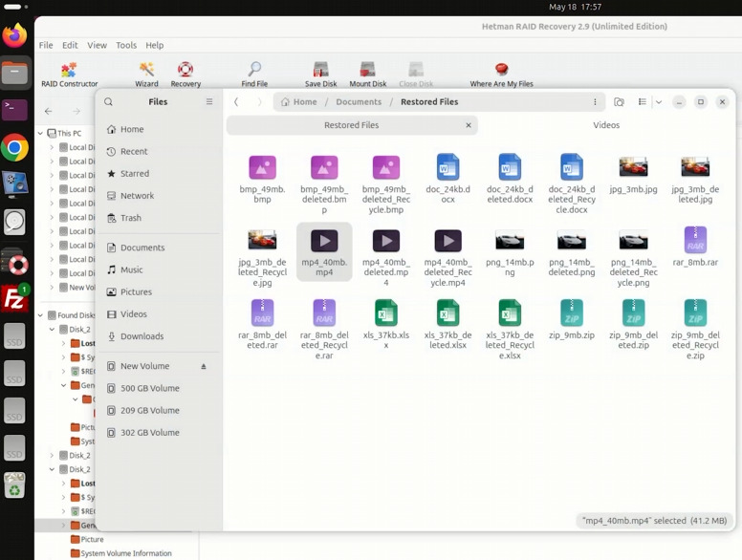Click the Mount Disk toolbar icon
This screenshot has width=742, height=560.
(x=368, y=75)
